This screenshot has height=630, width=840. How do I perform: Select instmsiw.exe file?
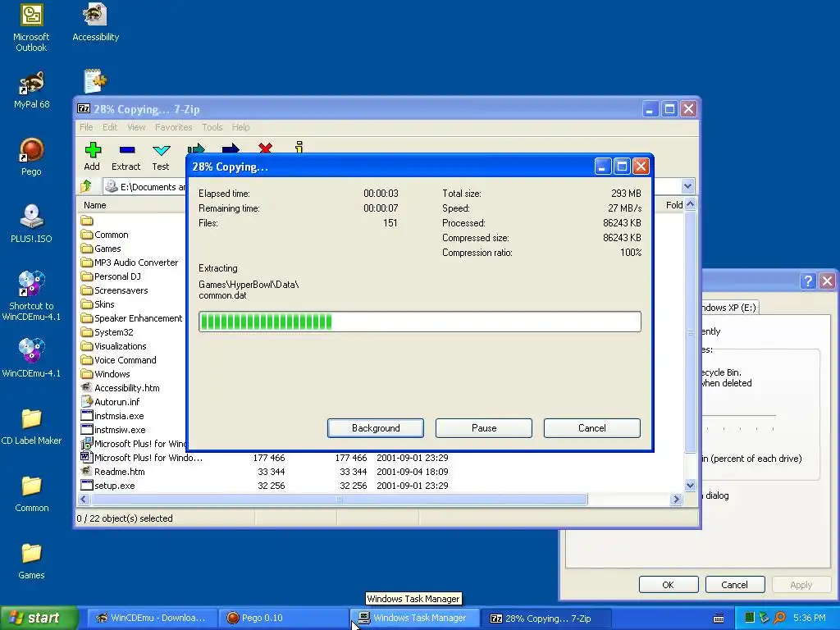click(113, 430)
